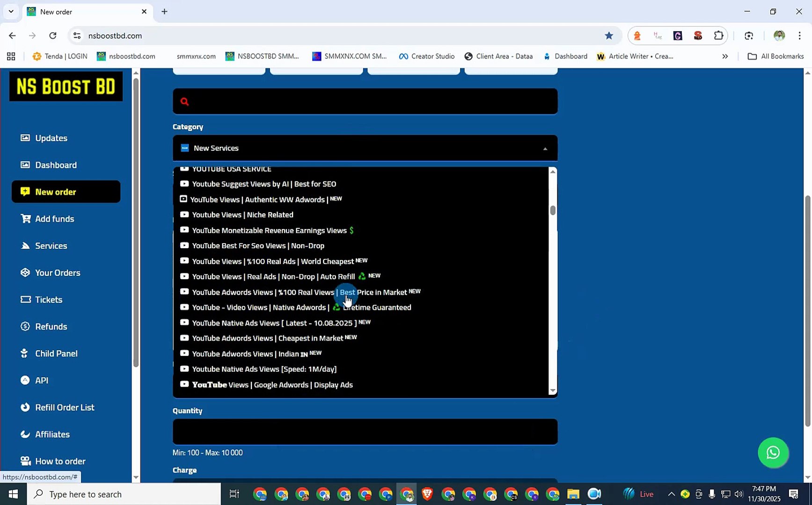812x505 pixels.
Task: Reload the page
Action: click(x=53, y=36)
